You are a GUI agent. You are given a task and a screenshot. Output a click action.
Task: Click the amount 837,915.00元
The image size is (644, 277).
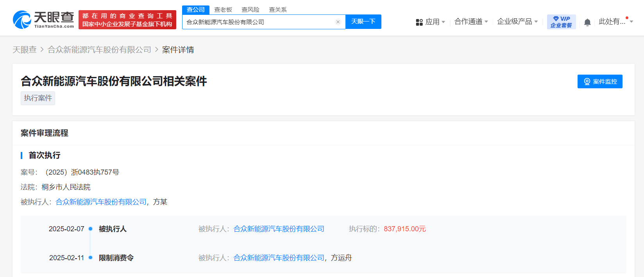click(x=405, y=229)
